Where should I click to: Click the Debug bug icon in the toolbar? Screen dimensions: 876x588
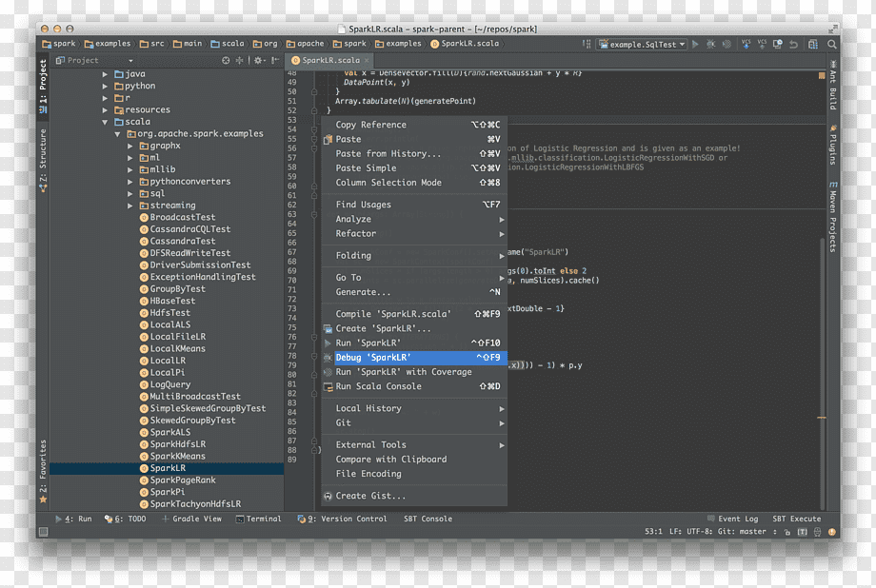(x=710, y=44)
